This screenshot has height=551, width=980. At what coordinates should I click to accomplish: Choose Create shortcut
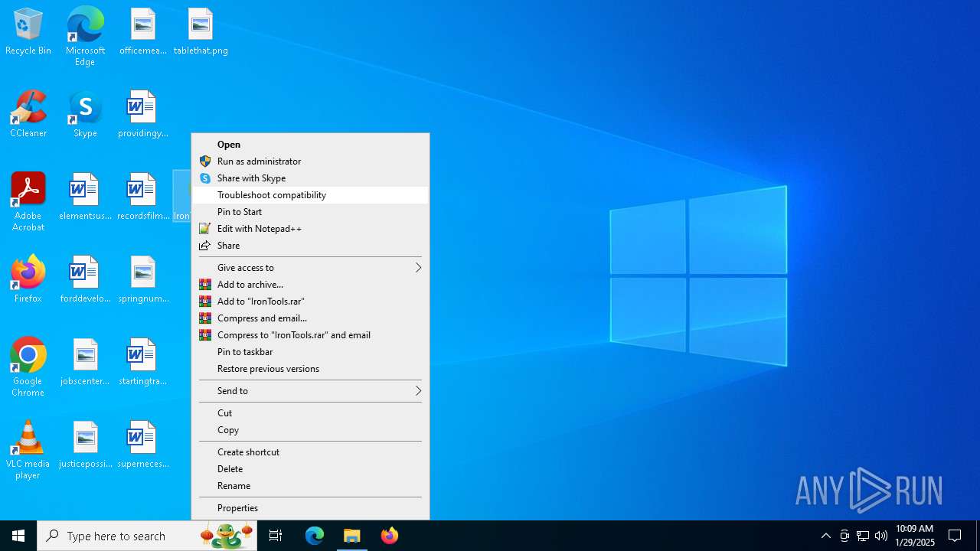click(310, 452)
